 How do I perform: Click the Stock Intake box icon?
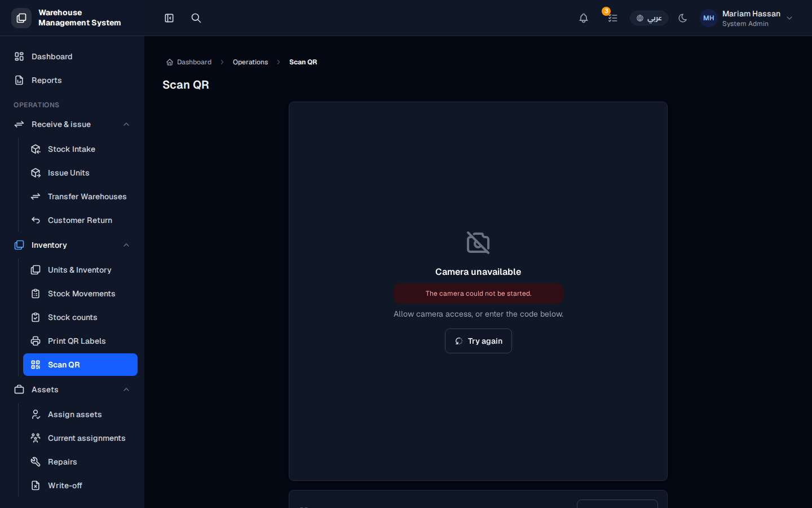point(36,149)
